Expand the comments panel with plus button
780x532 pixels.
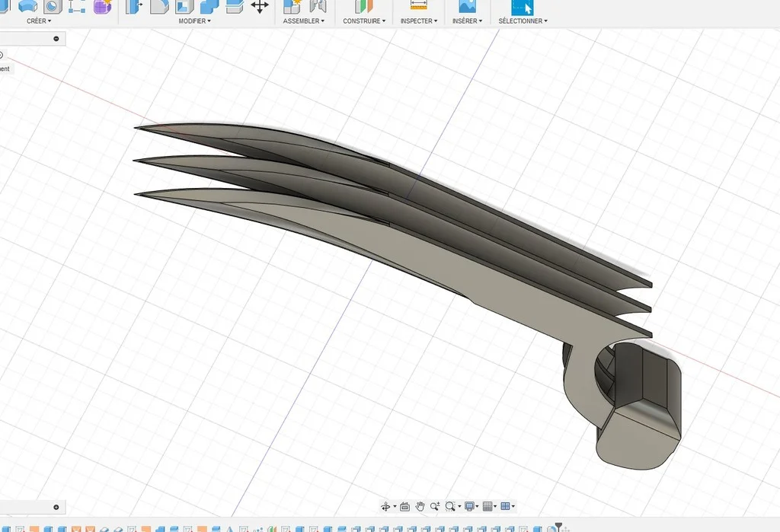coord(56,507)
